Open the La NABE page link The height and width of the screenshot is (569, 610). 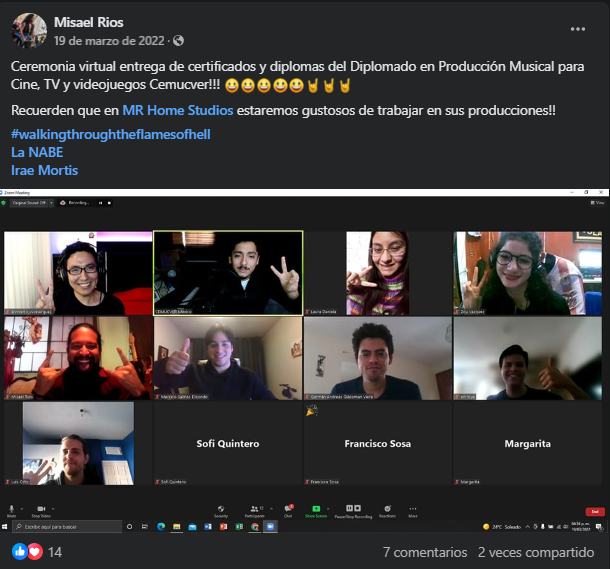point(37,152)
